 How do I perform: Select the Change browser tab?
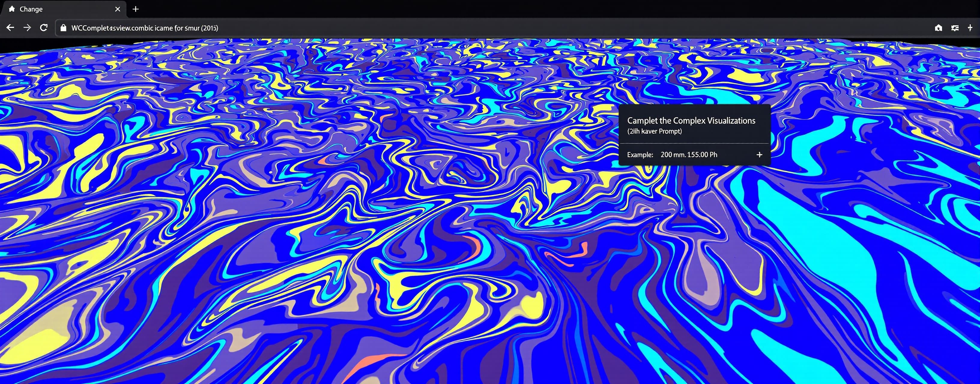click(x=64, y=9)
